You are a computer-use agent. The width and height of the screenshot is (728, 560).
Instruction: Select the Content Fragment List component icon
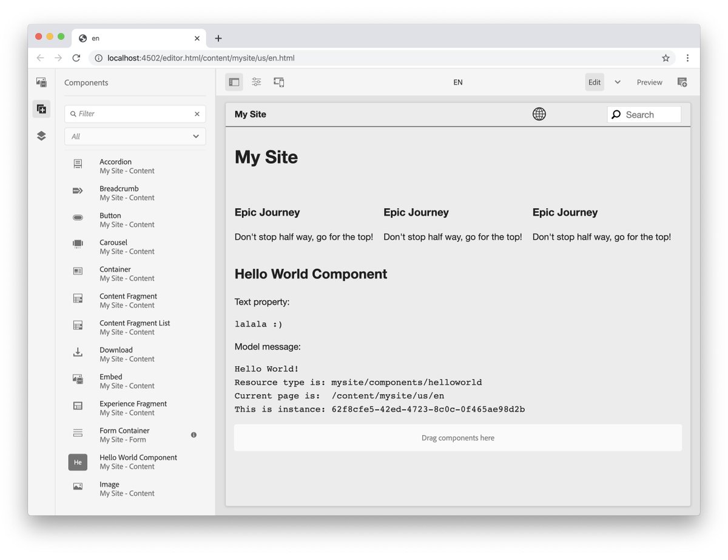coord(78,325)
